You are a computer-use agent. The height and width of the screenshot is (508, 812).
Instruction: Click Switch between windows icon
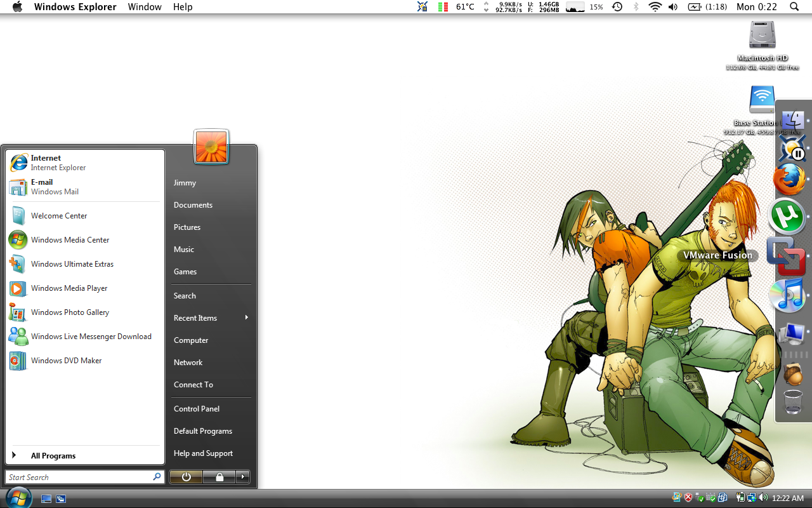tap(61, 499)
